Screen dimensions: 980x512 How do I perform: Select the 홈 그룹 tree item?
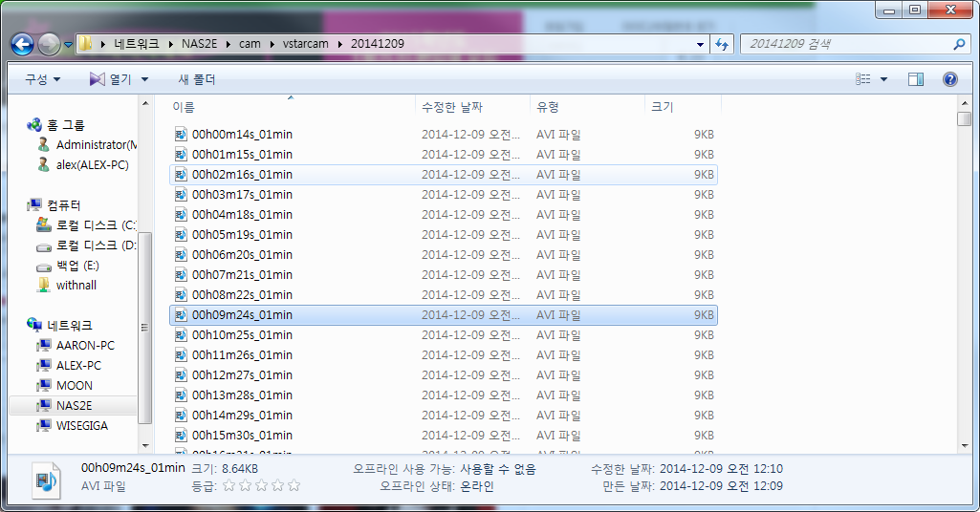tap(65, 125)
